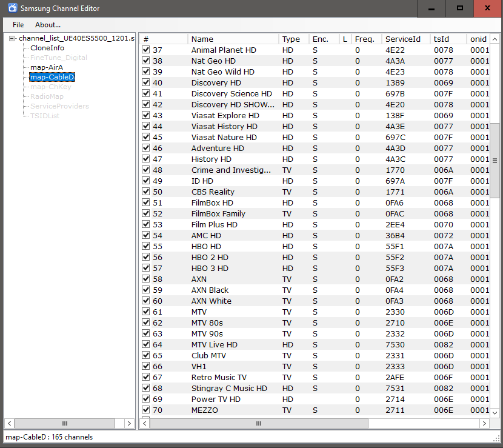Click the channel list scroll up arrow
This screenshot has height=448, width=503.
coord(495,39)
